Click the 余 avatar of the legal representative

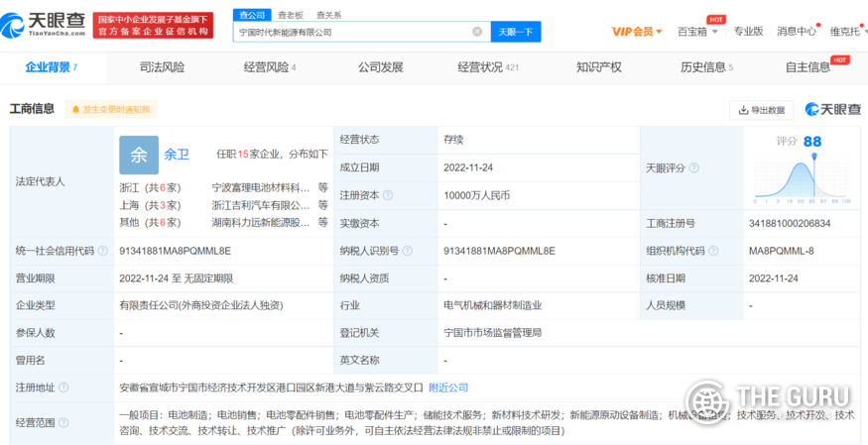click(x=139, y=156)
